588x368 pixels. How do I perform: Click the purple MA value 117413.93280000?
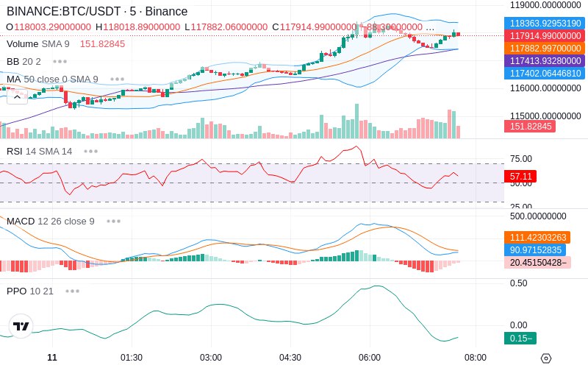545,60
